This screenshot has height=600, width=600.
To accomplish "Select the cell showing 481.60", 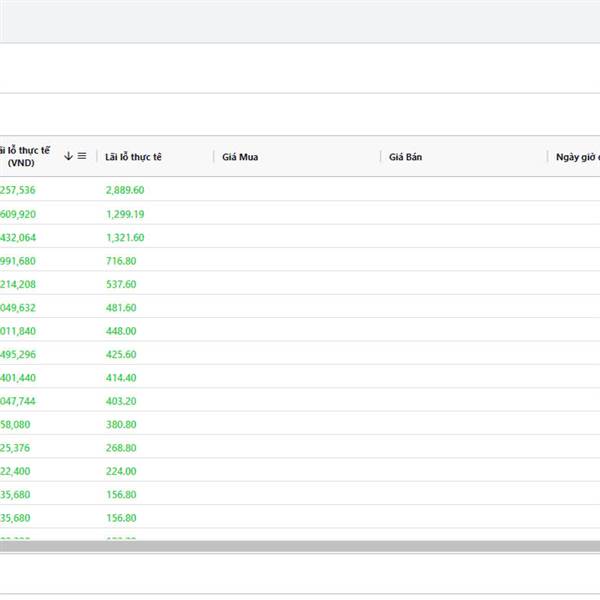I will tap(121, 308).
